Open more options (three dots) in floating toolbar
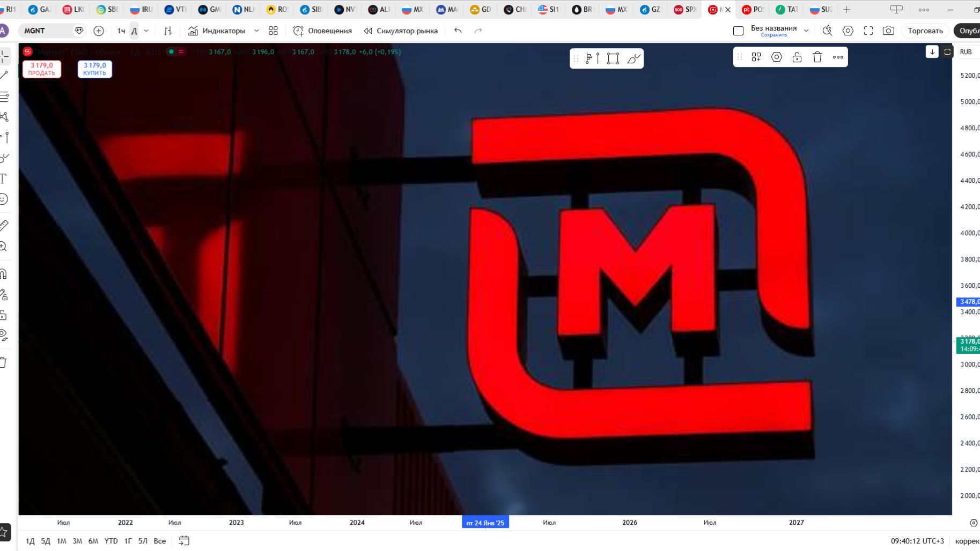Screen dimensions: 980x551 (838, 57)
